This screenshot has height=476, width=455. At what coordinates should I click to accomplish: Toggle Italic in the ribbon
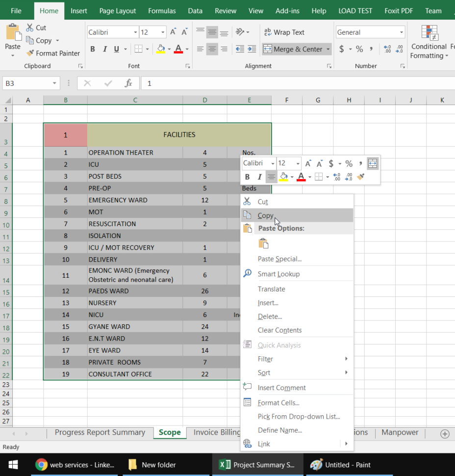104,49
